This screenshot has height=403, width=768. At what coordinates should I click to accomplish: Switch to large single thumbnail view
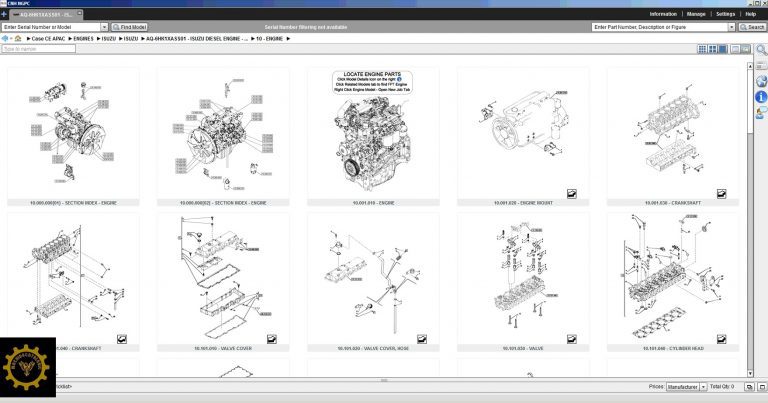[x=723, y=49]
